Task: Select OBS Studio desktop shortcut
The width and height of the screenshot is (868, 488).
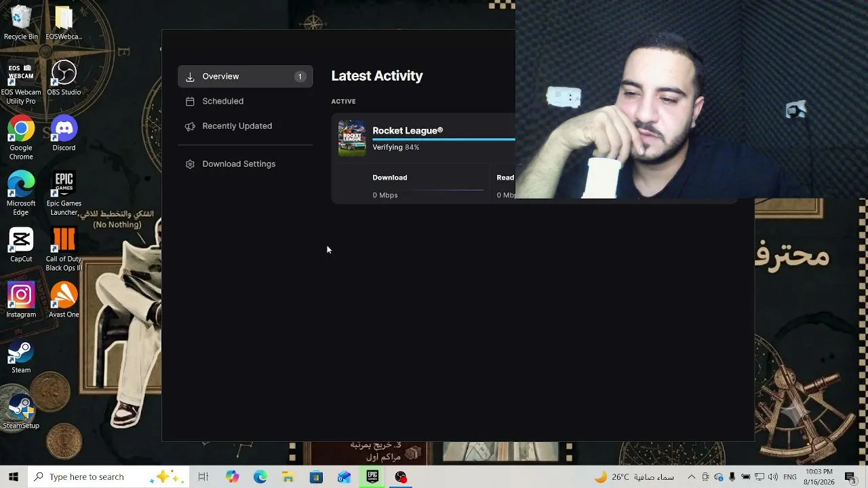Action: tap(64, 79)
